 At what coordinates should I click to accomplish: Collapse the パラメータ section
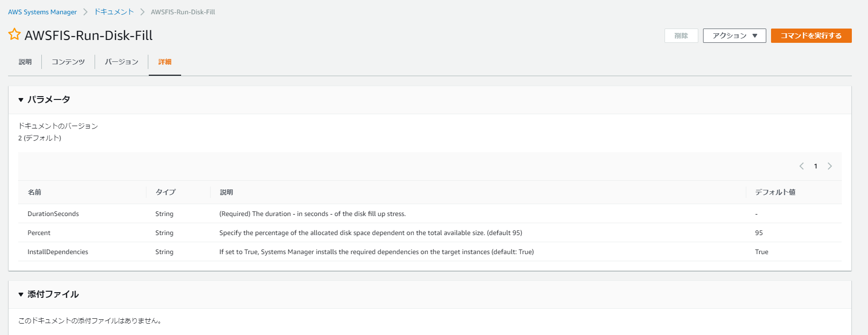tap(21, 100)
